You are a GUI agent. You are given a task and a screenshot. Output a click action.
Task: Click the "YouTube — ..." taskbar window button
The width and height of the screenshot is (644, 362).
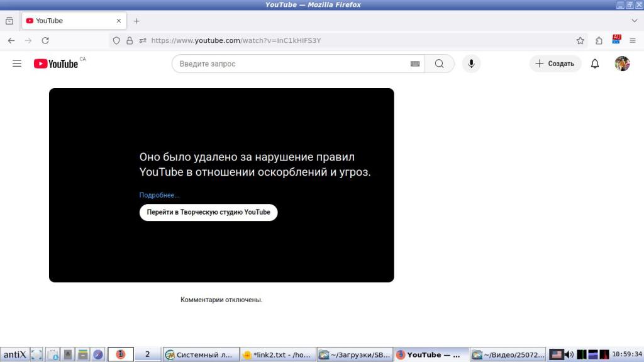[431, 354]
